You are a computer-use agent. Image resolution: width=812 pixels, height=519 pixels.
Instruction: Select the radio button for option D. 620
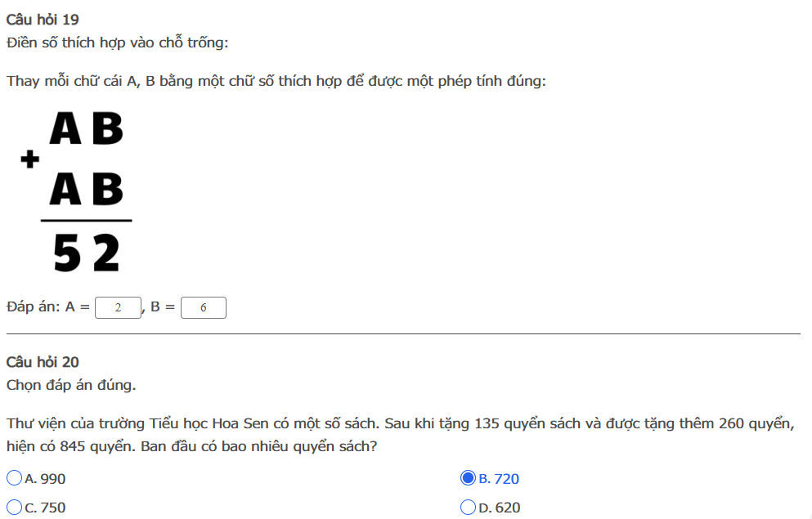coord(468,507)
